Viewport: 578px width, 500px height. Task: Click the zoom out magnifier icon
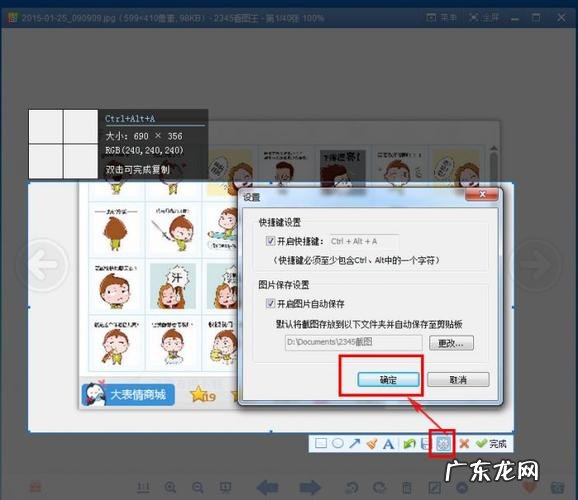[x=198, y=487]
